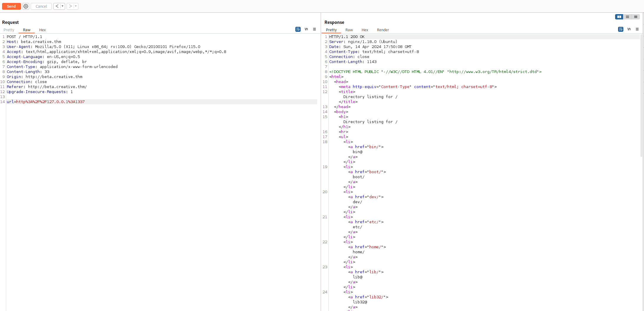This screenshot has height=311, width=644.
Task: Open the forward history dropdown arrow
Action: pyautogui.click(x=76, y=6)
